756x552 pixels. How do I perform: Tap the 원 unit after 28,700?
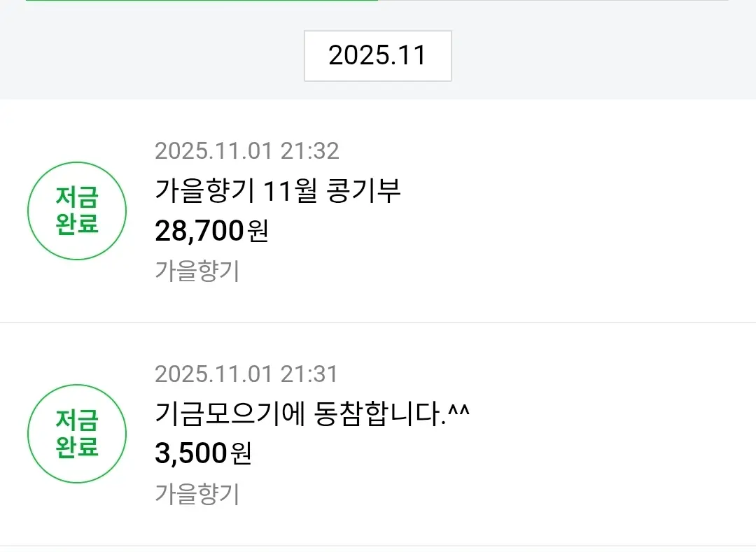click(258, 231)
